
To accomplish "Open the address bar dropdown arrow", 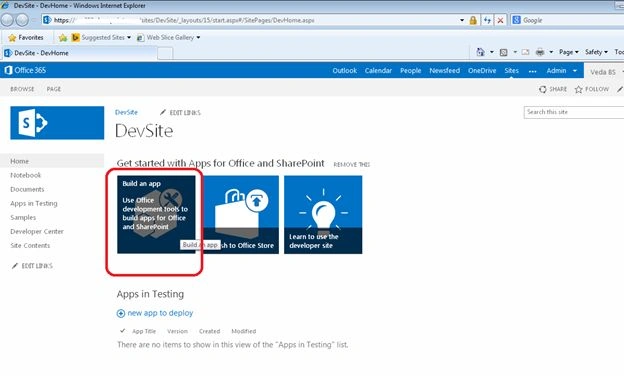I will (462, 20).
